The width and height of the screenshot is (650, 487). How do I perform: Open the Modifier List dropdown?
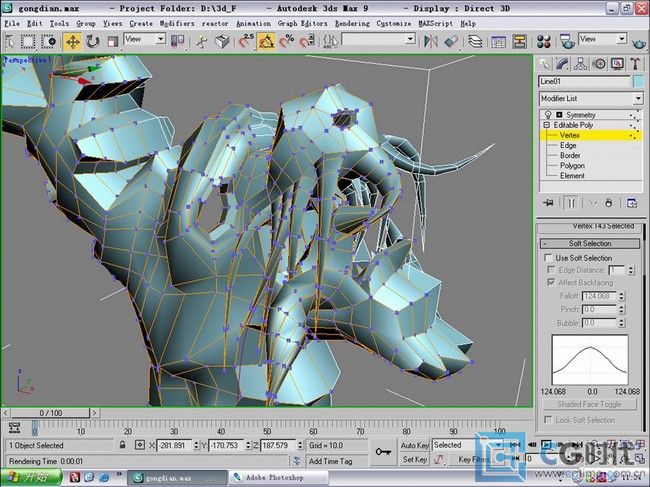591,98
